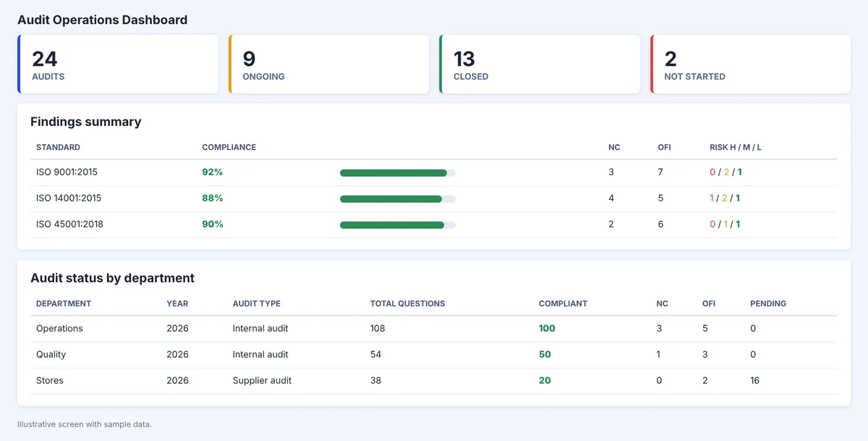Click the OFI header in Findings summary

pos(664,147)
